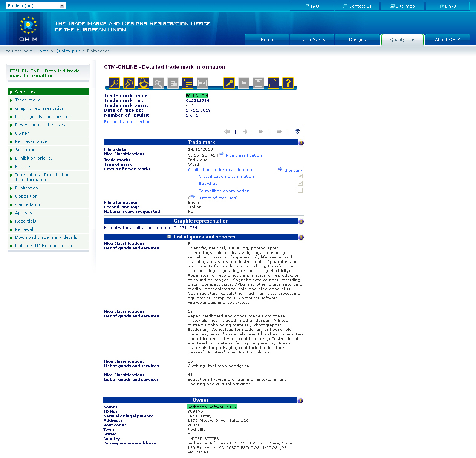Click the printer icon in toolbar
The height and width of the screenshot is (458, 476).
click(x=273, y=83)
